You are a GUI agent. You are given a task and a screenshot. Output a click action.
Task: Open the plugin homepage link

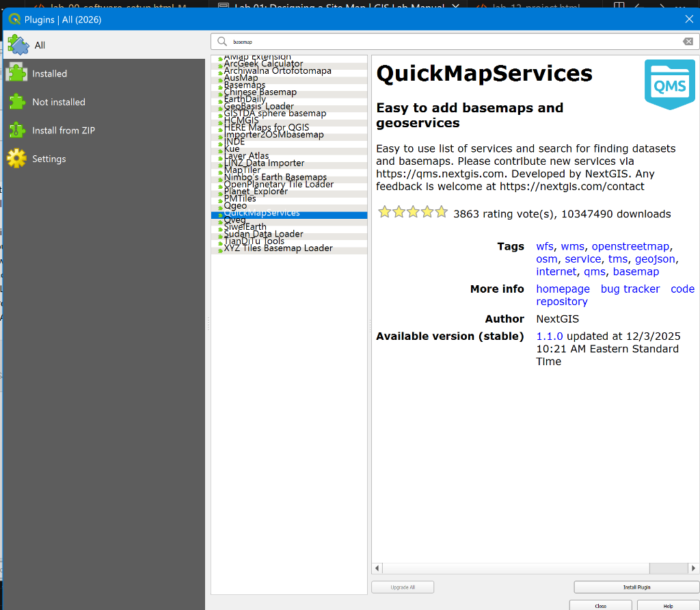click(563, 289)
